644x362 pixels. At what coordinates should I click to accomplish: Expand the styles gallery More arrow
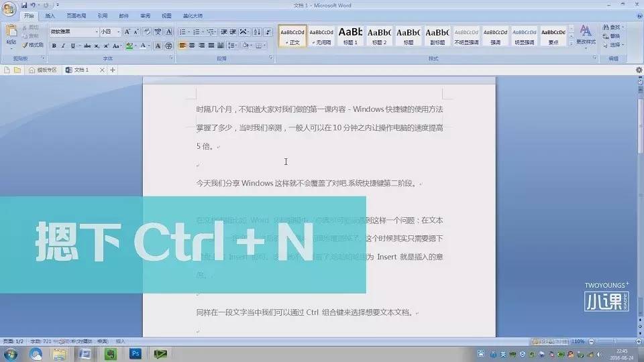[572, 43]
